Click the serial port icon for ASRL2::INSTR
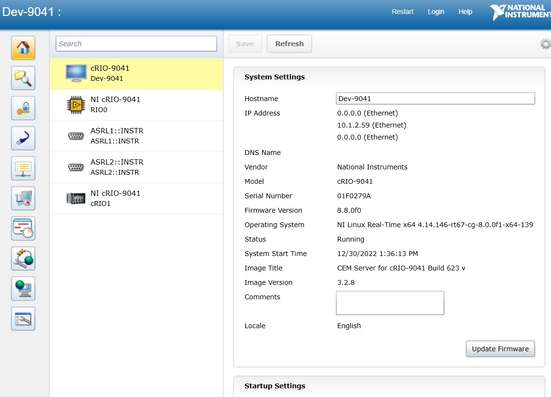The image size is (551, 397). pyautogui.click(x=76, y=167)
